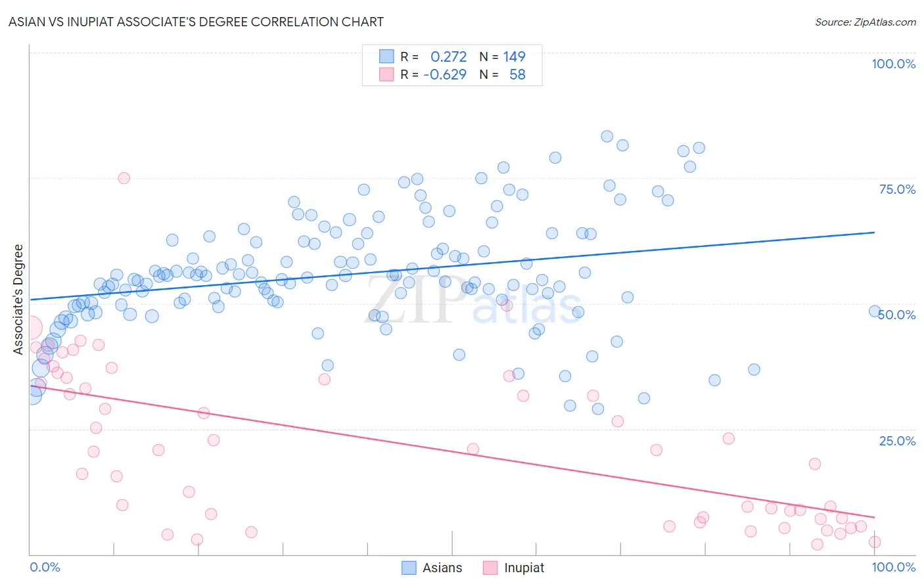
Task: Click the 75.0% y-axis label
Action: coord(897,189)
